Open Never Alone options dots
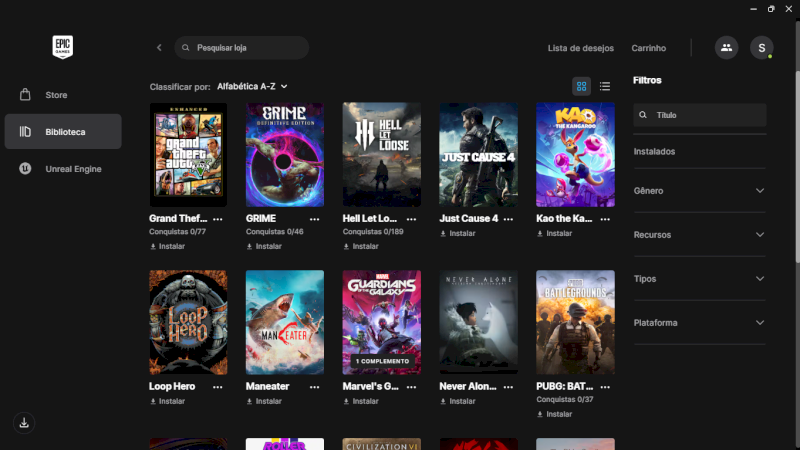This screenshot has height=450, width=800. coord(508,387)
